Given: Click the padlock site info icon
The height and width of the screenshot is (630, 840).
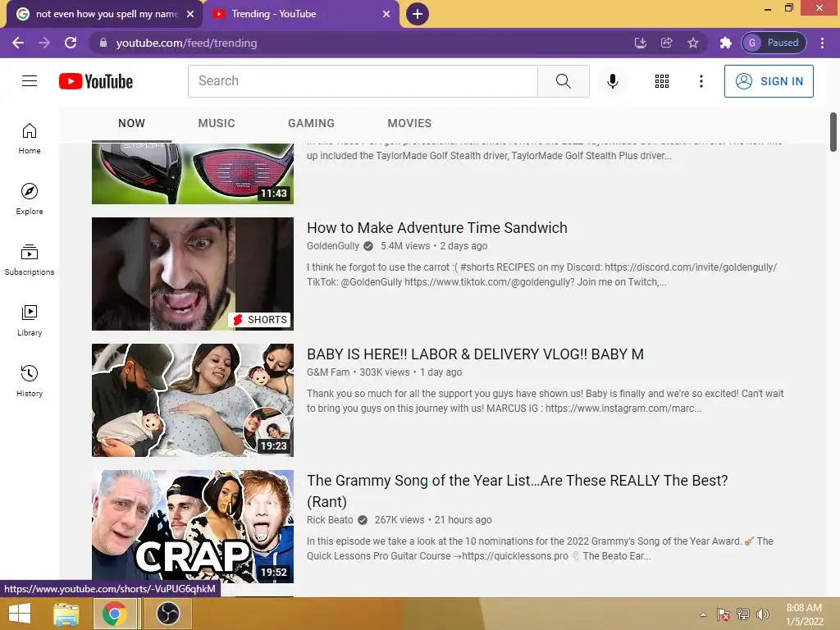Looking at the screenshot, I should click(x=103, y=43).
